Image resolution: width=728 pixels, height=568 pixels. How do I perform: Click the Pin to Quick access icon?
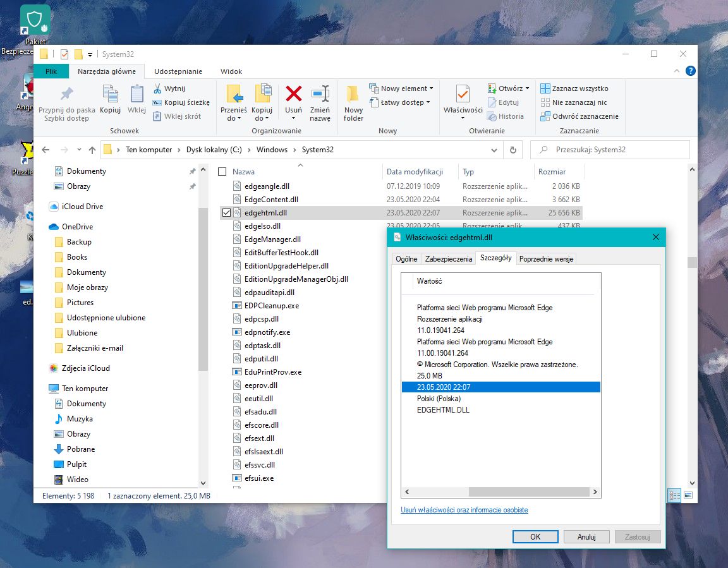[x=67, y=94]
